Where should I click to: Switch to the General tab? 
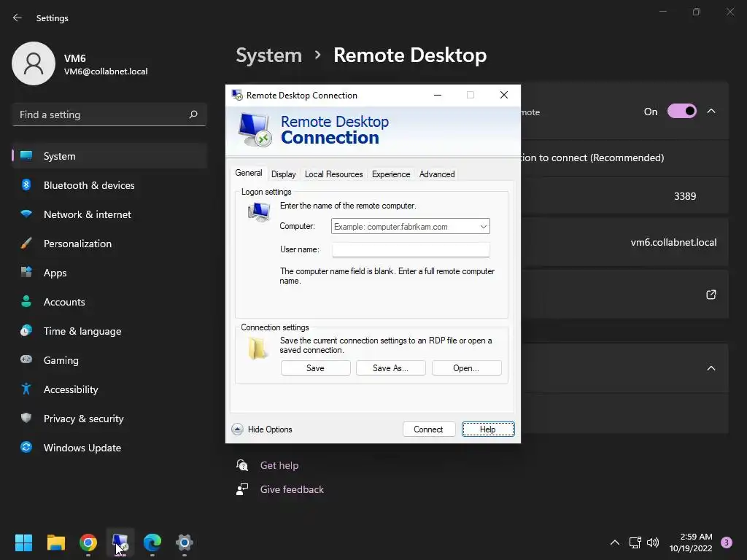click(249, 173)
